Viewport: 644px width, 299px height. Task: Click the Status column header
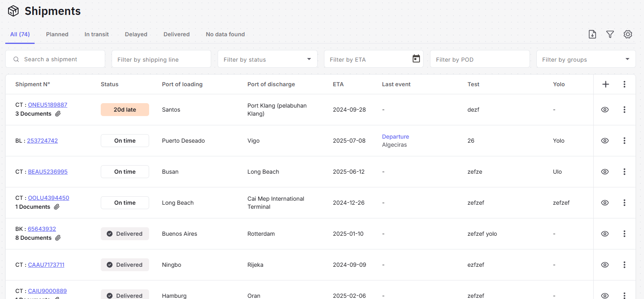pyautogui.click(x=110, y=84)
